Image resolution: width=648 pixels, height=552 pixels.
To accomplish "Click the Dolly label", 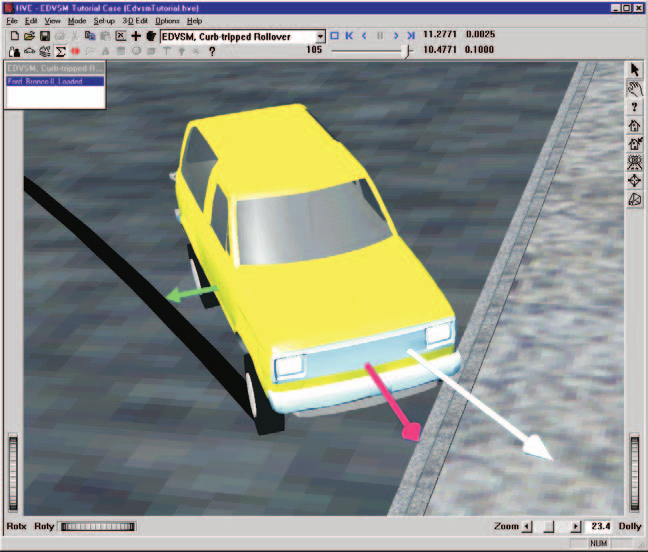I will point(630,526).
